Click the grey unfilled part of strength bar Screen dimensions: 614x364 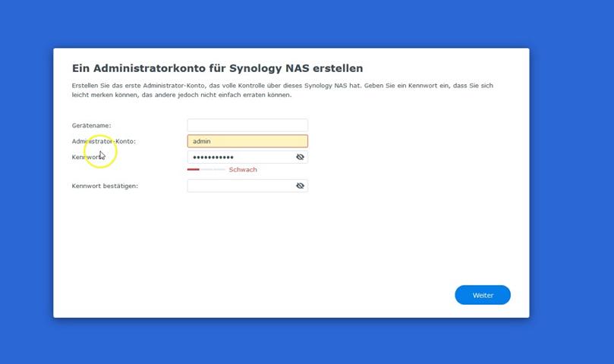pos(213,169)
